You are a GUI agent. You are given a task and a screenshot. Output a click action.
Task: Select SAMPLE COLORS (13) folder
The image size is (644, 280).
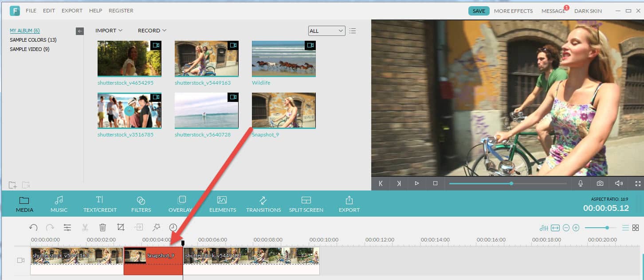(33, 40)
